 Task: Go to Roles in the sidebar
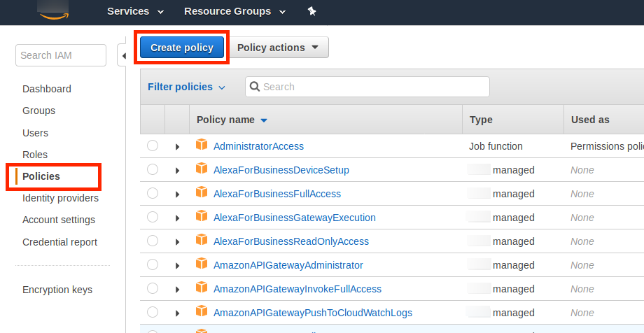click(x=35, y=155)
